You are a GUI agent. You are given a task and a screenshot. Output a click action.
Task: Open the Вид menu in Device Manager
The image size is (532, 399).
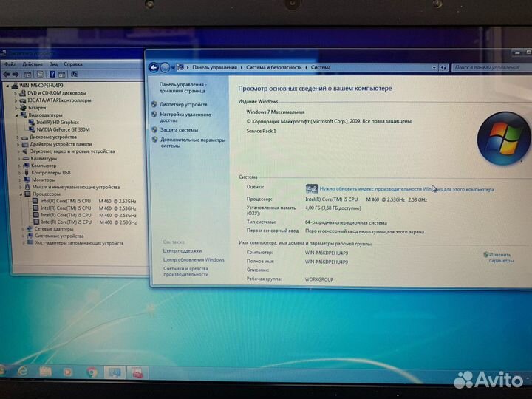click(x=53, y=64)
